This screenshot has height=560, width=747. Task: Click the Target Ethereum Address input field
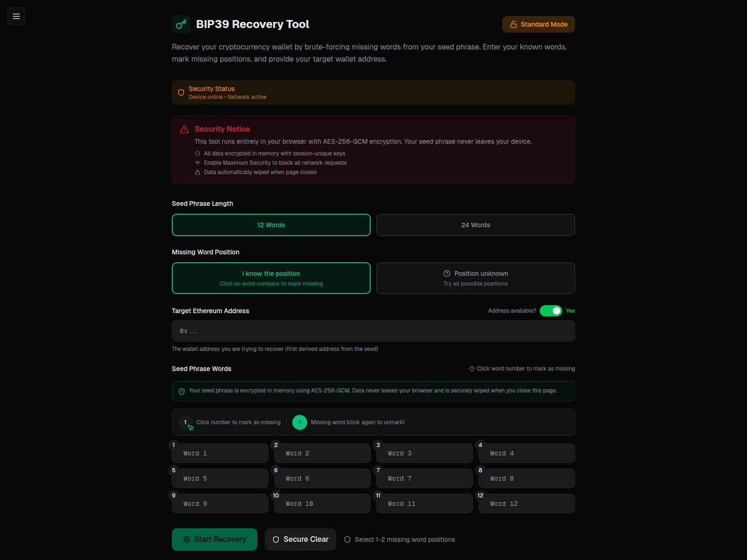pos(373,331)
